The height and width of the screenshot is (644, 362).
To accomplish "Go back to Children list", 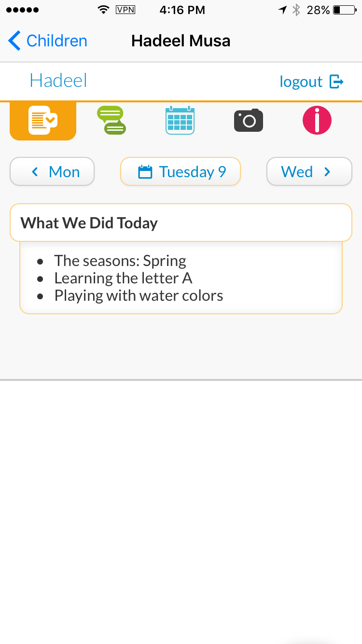I will 48,41.
